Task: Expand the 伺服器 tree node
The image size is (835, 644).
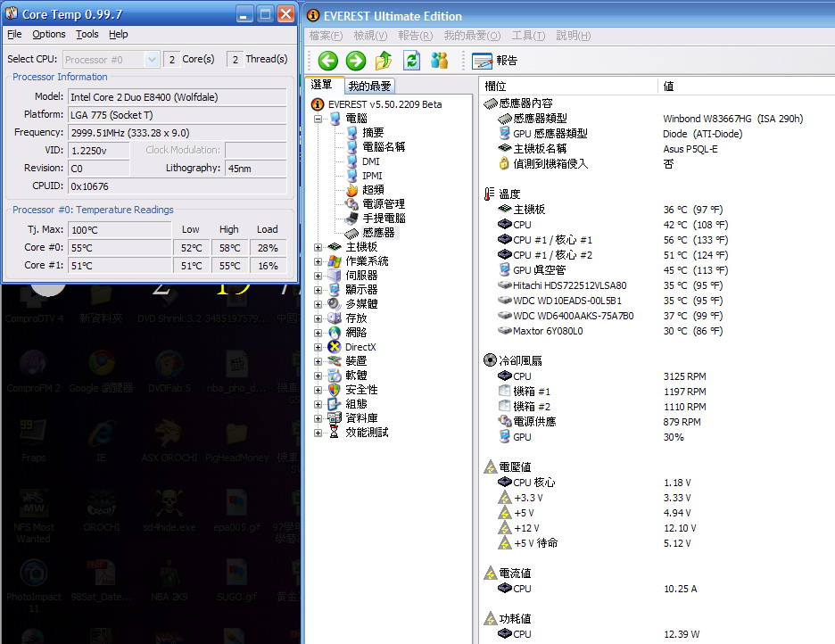Action: click(318, 276)
